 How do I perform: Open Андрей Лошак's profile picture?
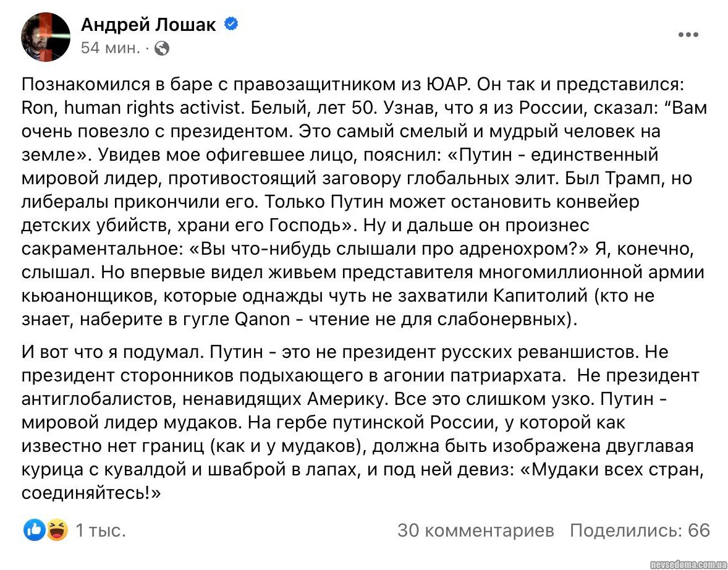46,36
